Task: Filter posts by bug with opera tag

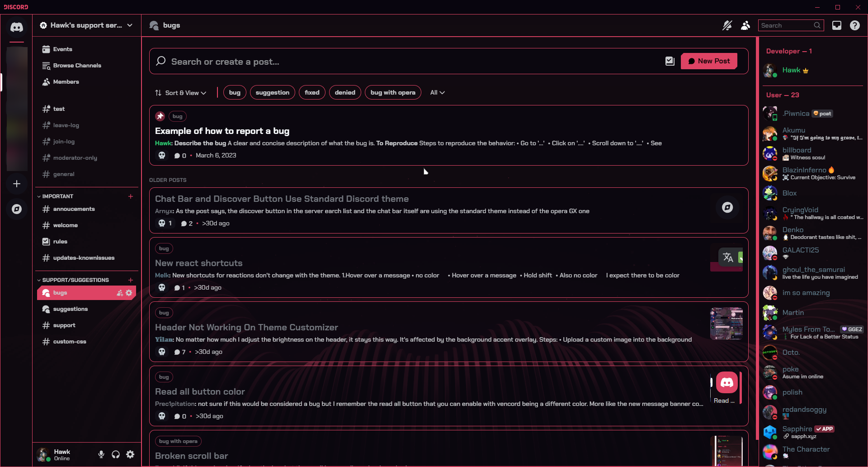Action: coord(393,92)
